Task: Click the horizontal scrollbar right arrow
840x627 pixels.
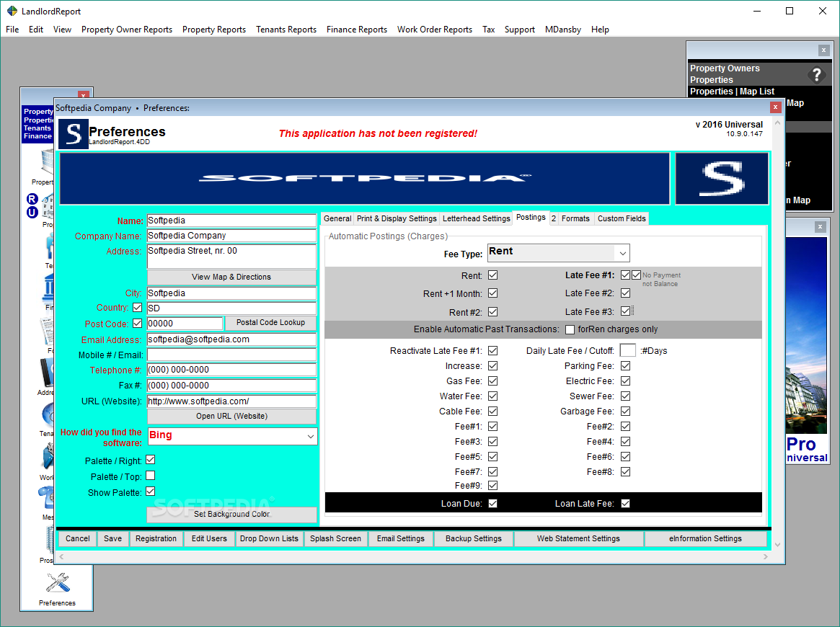Action: click(x=766, y=557)
